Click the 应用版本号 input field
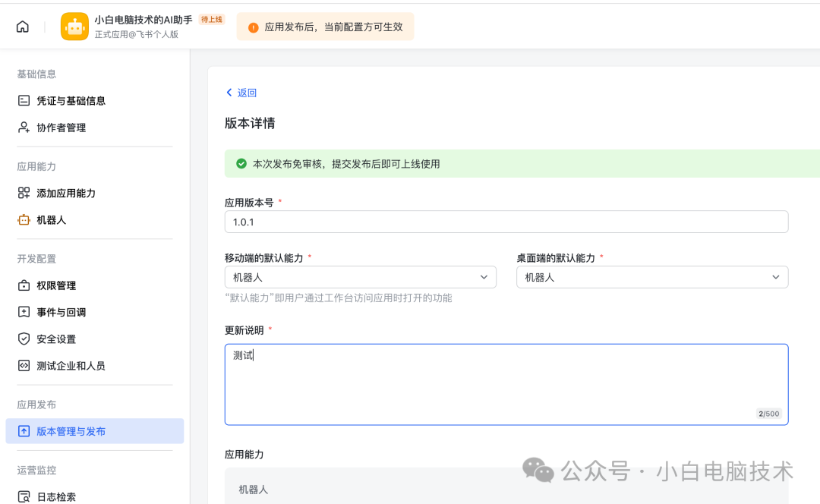 click(506, 222)
